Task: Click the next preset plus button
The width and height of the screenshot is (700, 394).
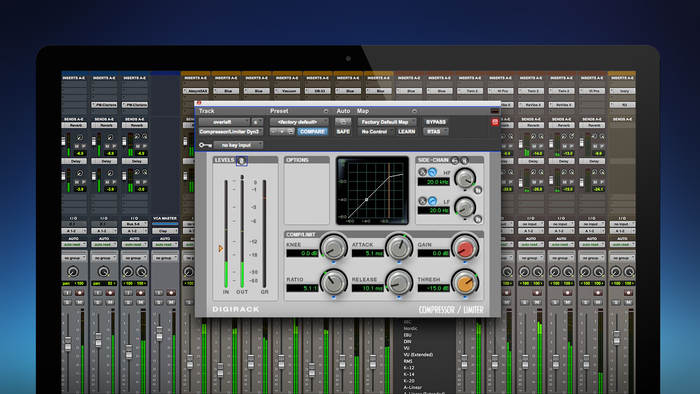Action: coord(282,132)
